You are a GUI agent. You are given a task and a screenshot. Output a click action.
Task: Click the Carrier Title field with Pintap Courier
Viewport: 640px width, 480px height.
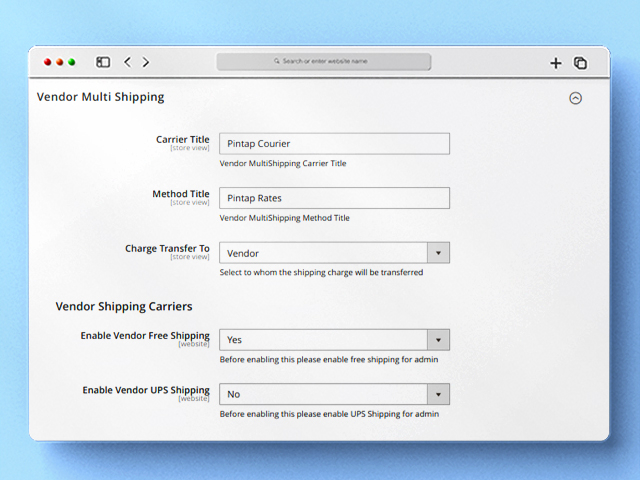(334, 144)
